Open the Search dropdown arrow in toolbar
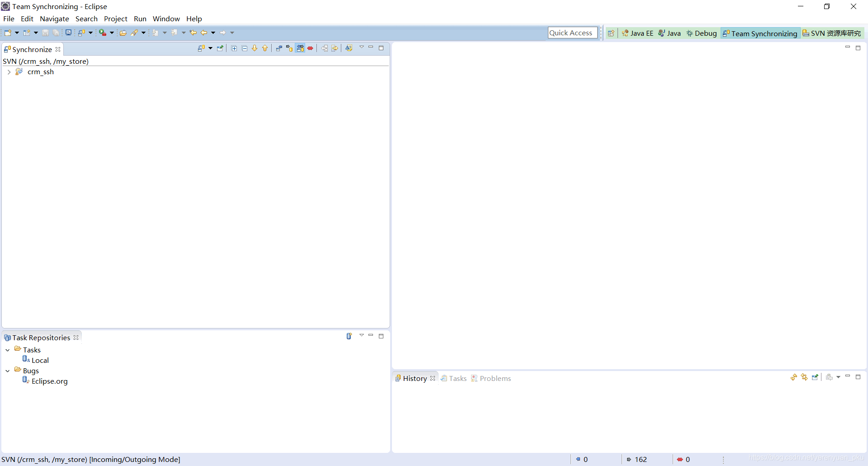Screen dimensions: 868x466 coord(143,33)
